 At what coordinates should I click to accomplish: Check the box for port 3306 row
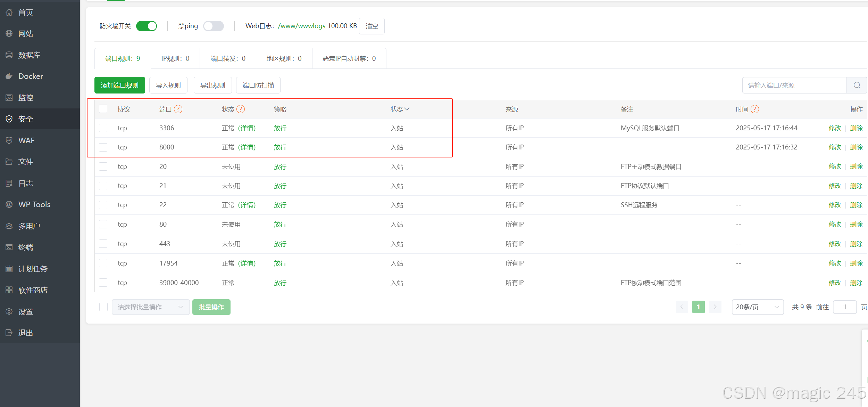[103, 128]
